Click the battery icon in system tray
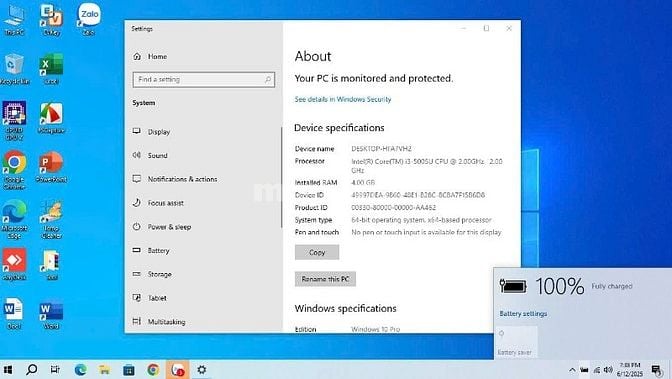This screenshot has width=672, height=379. 584,370
